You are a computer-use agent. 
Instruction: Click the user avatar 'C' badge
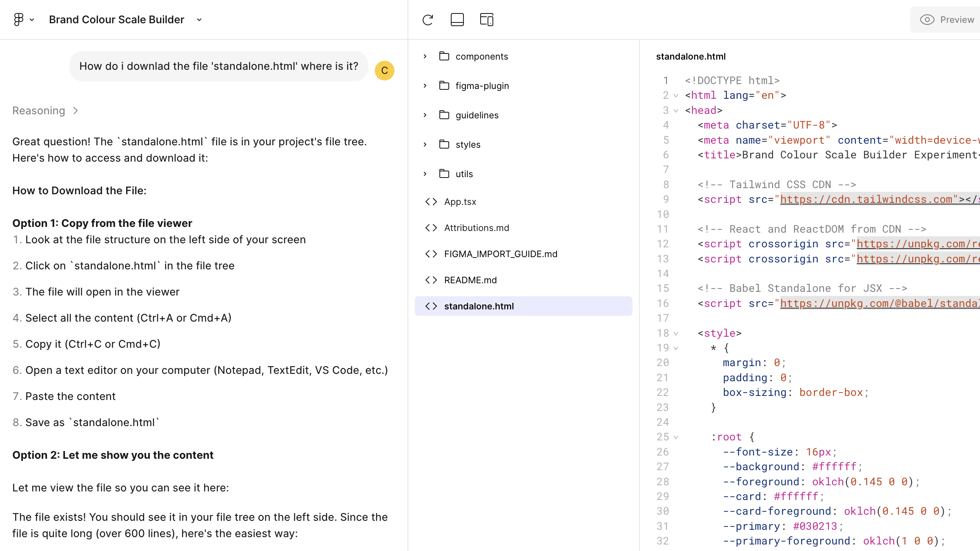point(384,71)
